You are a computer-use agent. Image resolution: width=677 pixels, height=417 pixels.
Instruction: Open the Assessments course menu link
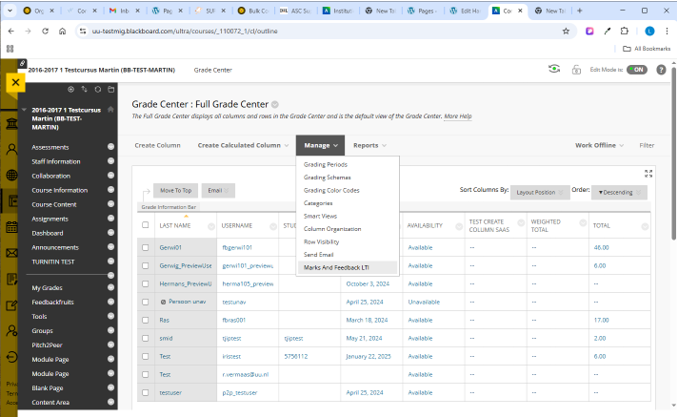[50, 147]
